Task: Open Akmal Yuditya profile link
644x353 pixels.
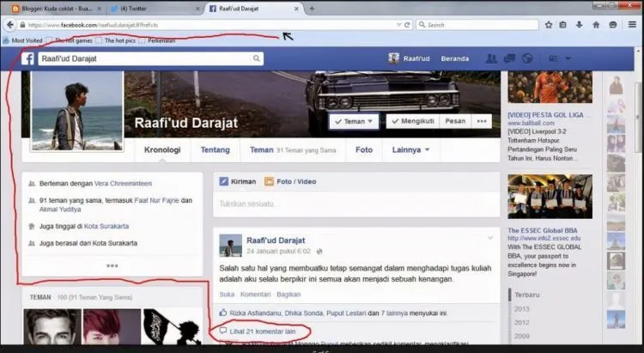Action: click(x=60, y=210)
